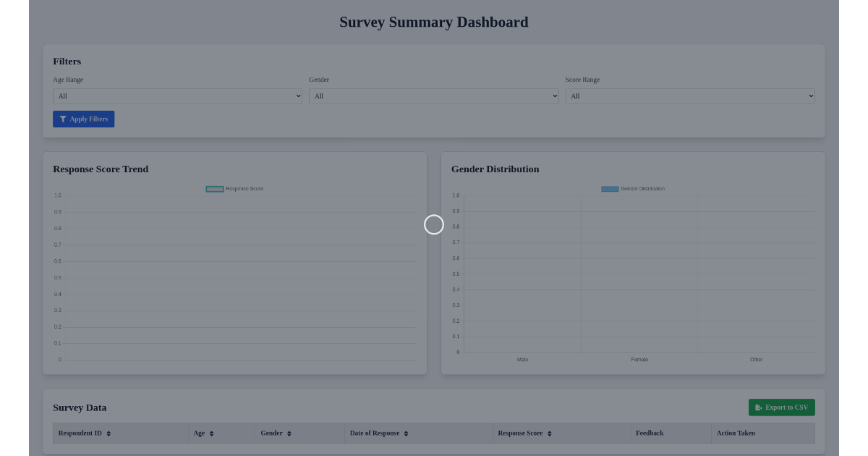Export survey data to CSV
This screenshot has width=868, height=456.
[781, 408]
